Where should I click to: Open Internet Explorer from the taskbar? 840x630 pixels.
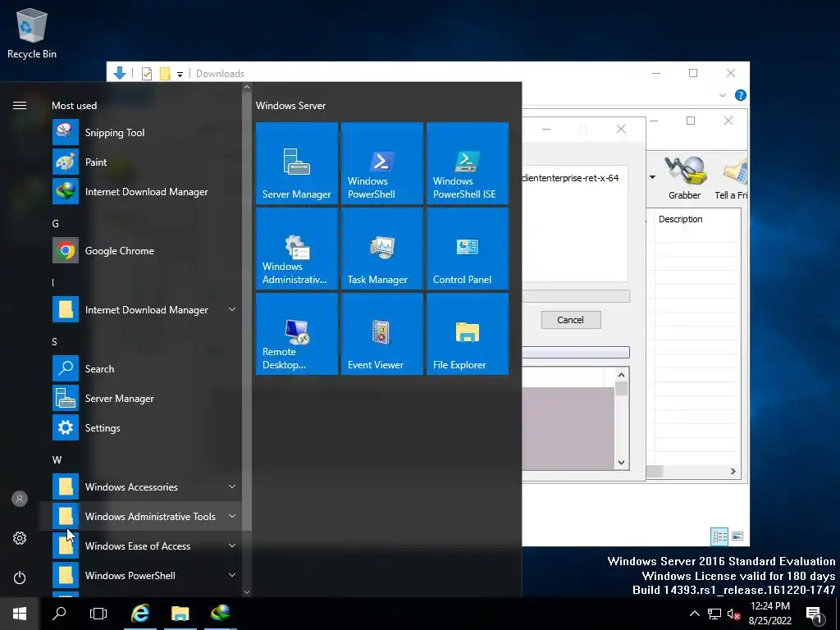[140, 614]
